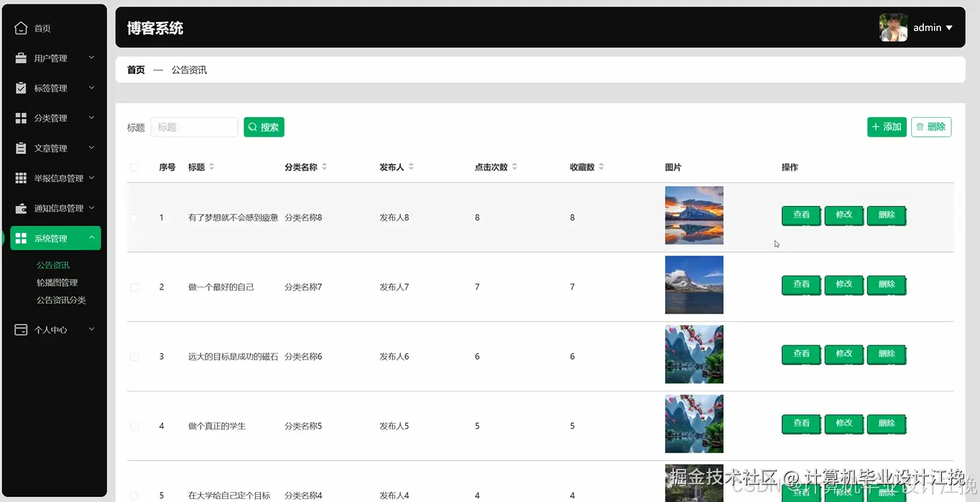Screen dimensions: 980x502
Task: Sort by 点击次数 column arrows
Action: tap(514, 167)
